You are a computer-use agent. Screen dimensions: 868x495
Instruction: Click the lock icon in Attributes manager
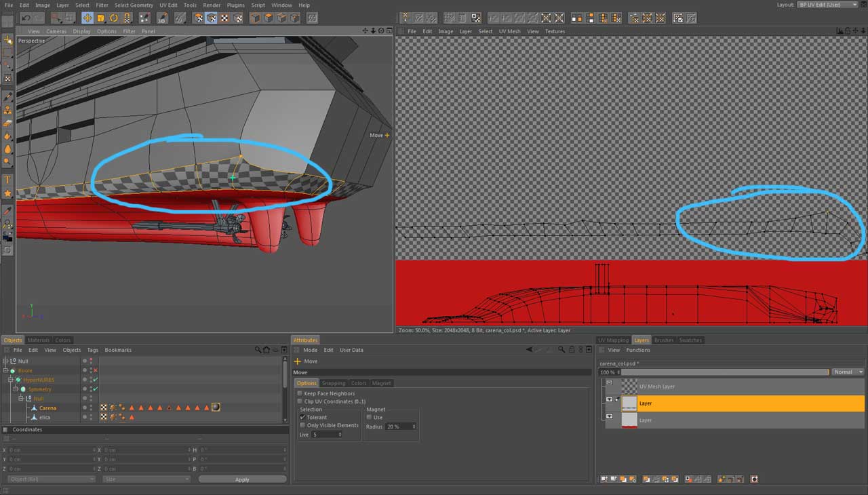tap(571, 350)
